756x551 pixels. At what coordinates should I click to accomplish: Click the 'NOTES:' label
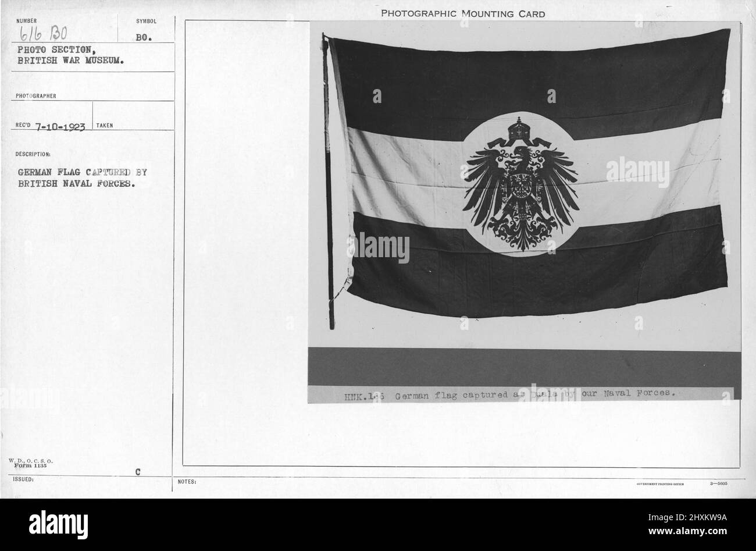click(x=187, y=482)
